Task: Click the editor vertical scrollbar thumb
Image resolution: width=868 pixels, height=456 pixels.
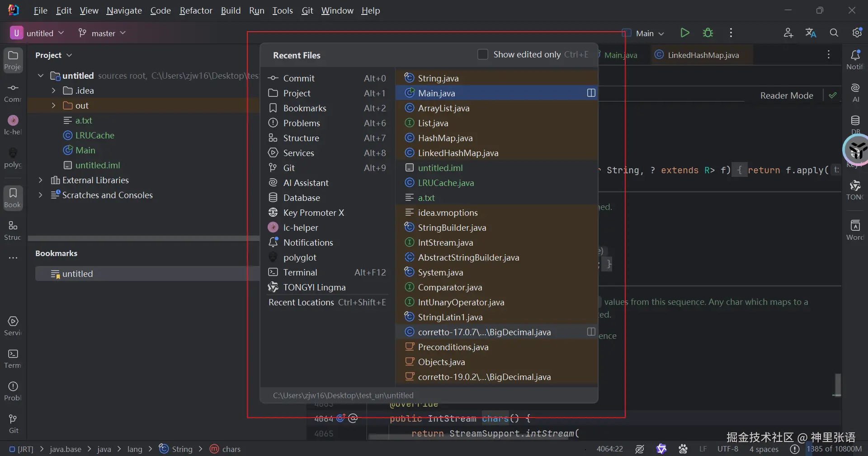Action: [x=838, y=385]
